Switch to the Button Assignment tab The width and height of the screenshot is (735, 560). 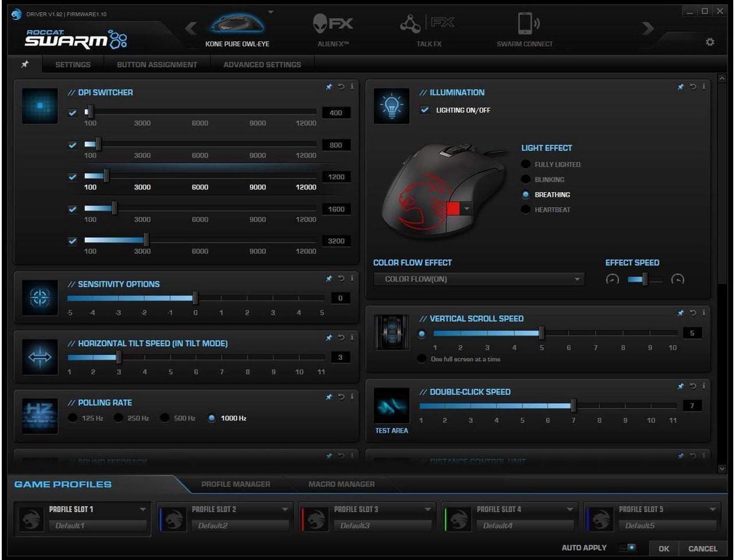[157, 65]
